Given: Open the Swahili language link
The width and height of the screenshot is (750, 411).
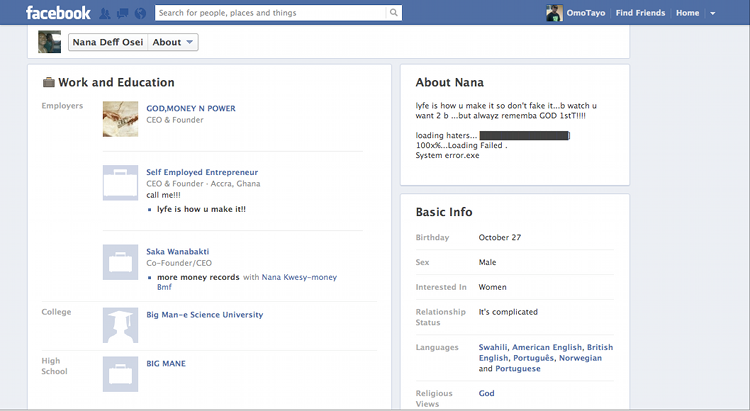Looking at the screenshot, I should pos(493,347).
